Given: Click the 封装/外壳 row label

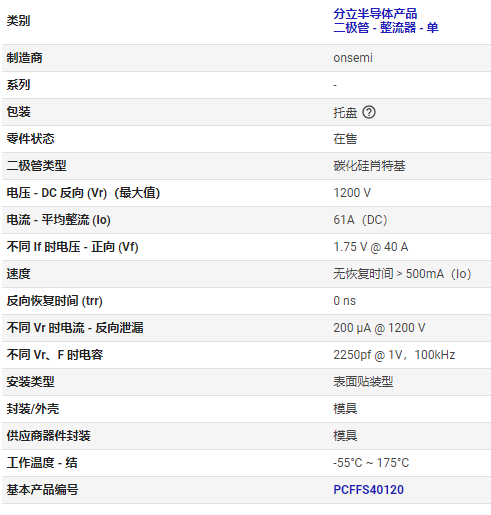Looking at the screenshot, I should pos(33,409).
